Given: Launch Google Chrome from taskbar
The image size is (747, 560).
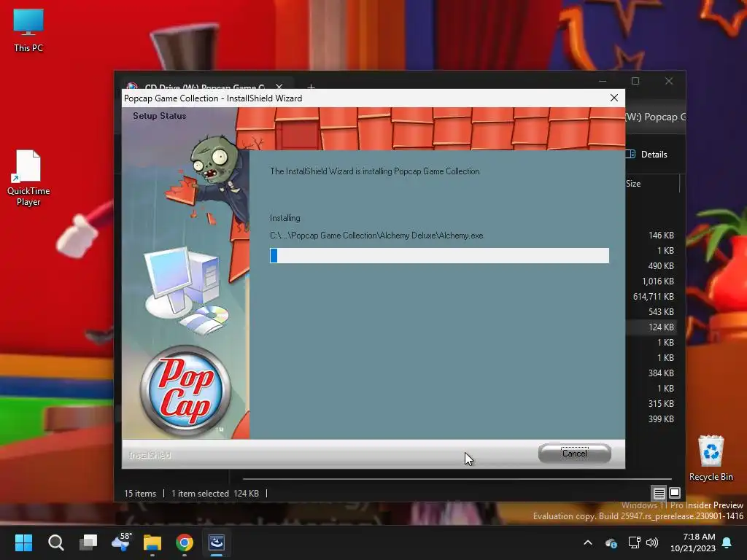Looking at the screenshot, I should click(185, 542).
